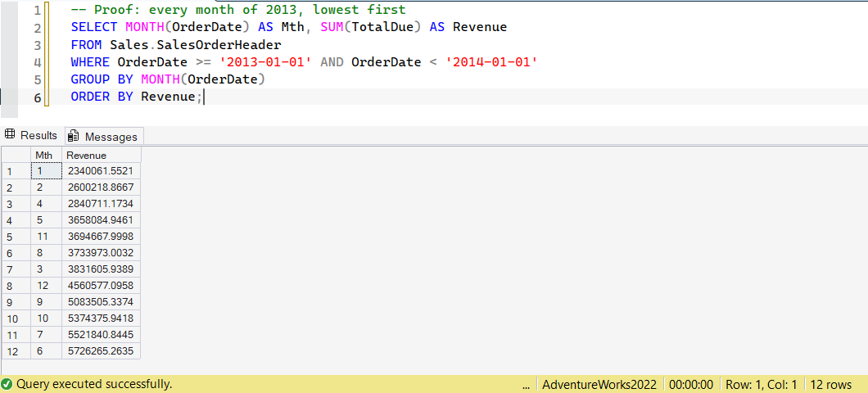
Task: Click the '2014-01-01' date literal
Action: 492,62
